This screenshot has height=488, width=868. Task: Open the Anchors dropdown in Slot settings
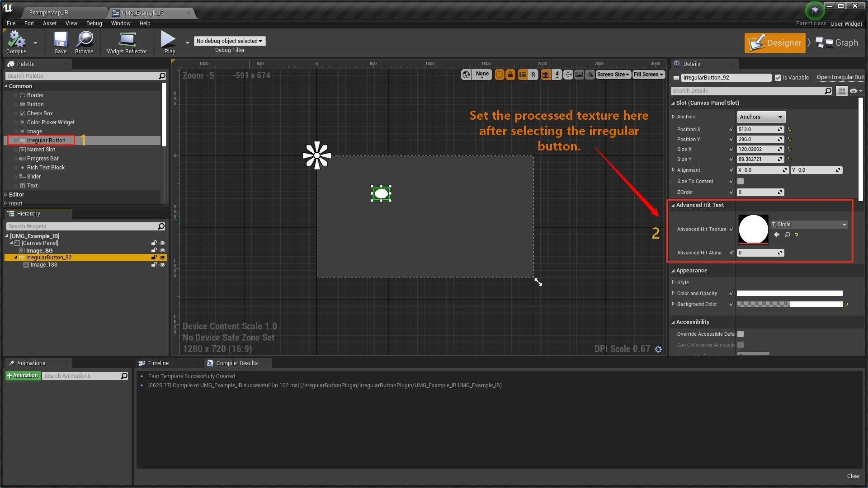(760, 117)
